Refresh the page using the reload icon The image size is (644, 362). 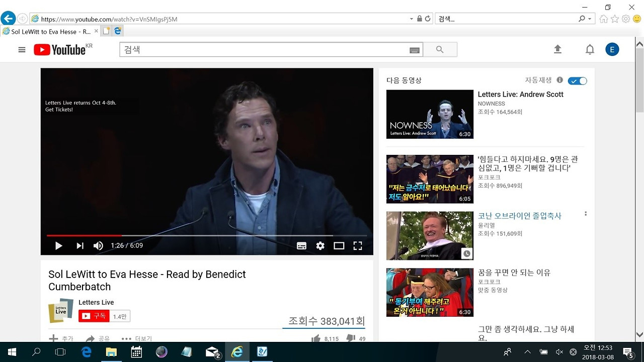tap(428, 19)
